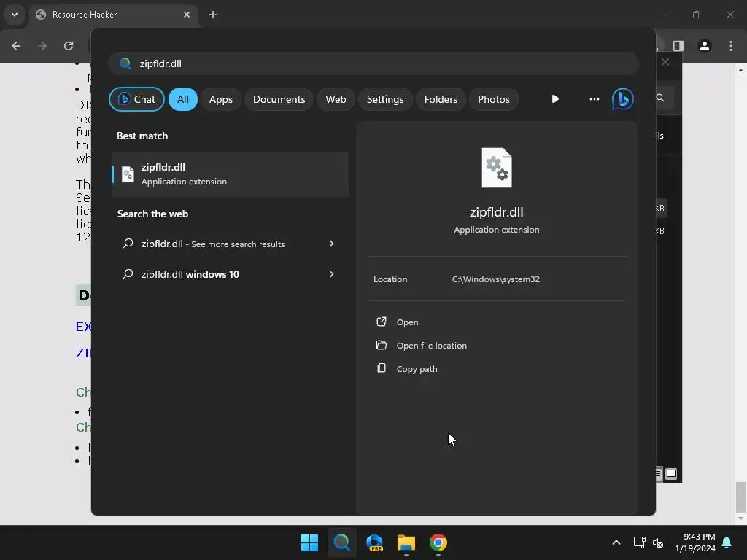Click the network icon in system tray
This screenshot has width=747, height=560.
point(639,542)
